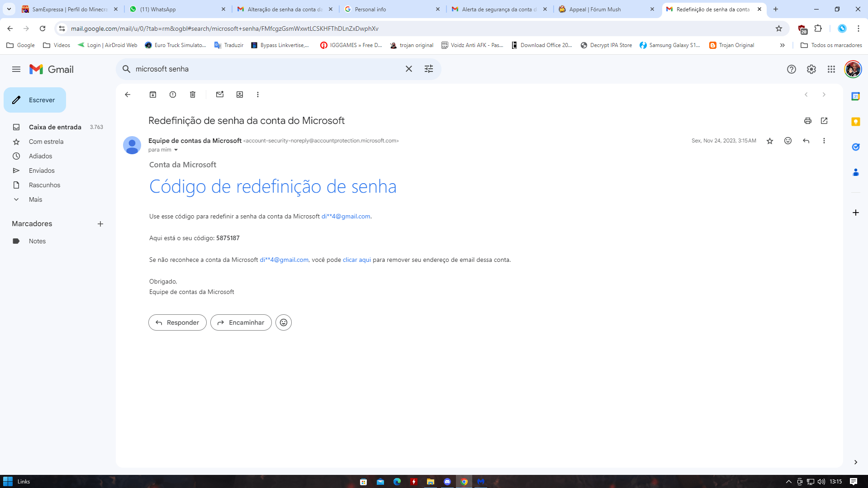Move email to folder icon

coord(240,95)
